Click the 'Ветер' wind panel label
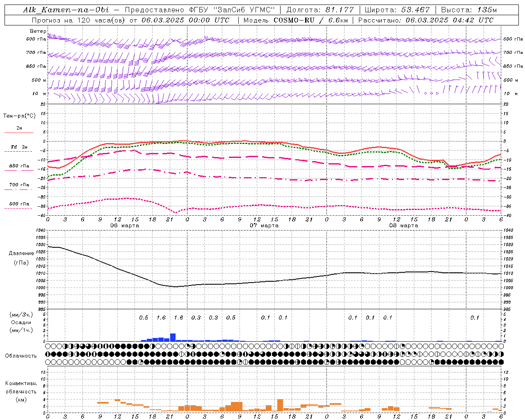This screenshot has height=420, width=525. click(38, 31)
